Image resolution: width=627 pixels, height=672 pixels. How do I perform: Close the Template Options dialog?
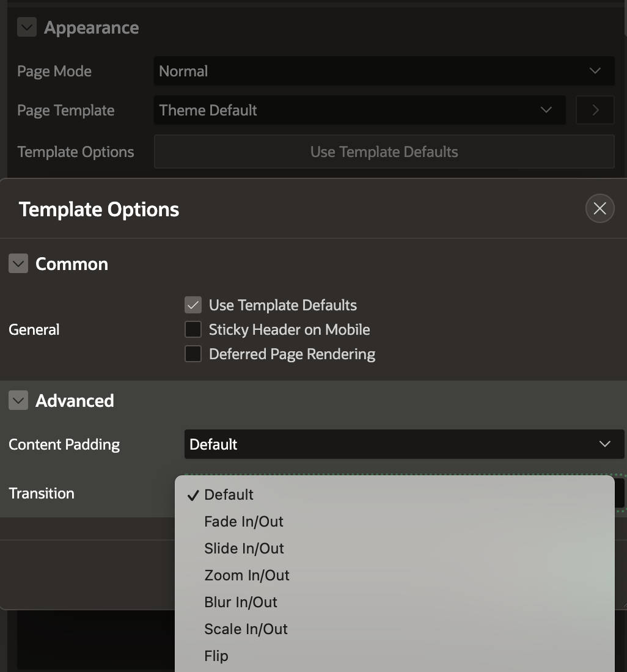point(599,208)
